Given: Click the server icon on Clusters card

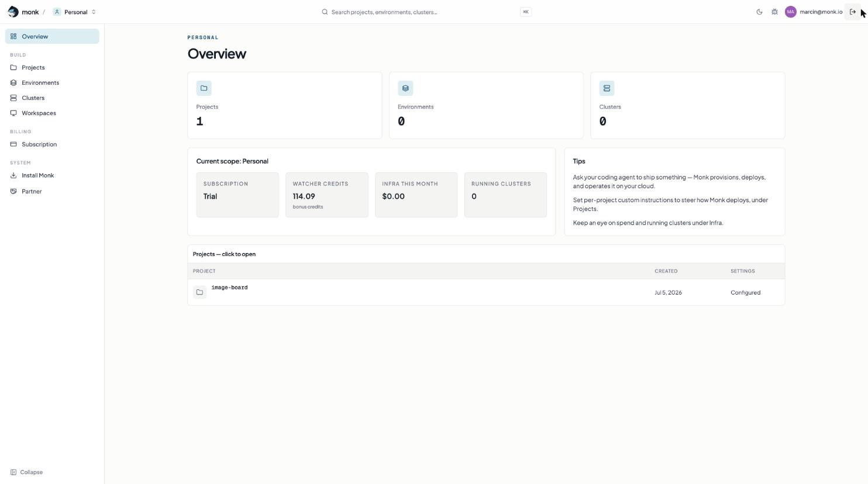Looking at the screenshot, I should [x=607, y=88].
